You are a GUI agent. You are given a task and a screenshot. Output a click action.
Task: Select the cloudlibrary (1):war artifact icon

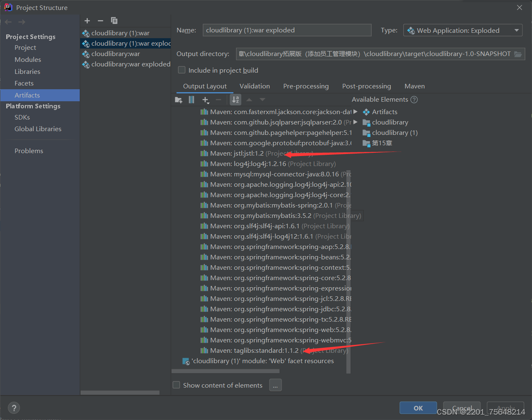pos(86,33)
